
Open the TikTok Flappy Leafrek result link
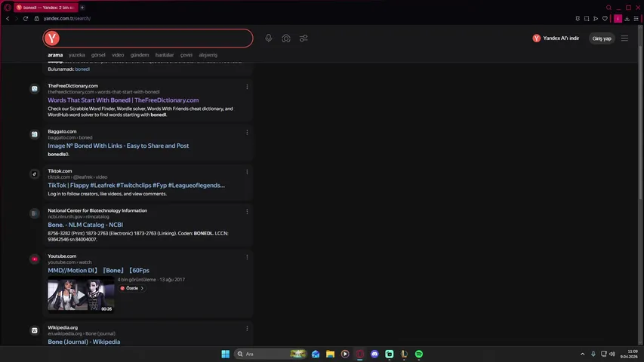coord(137,186)
